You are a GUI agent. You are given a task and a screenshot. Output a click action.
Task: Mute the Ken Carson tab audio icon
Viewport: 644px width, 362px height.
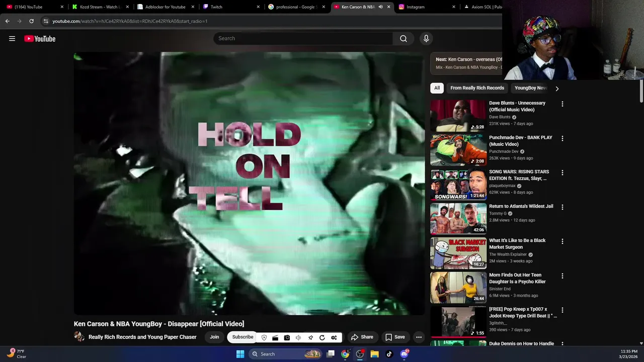[x=380, y=7]
